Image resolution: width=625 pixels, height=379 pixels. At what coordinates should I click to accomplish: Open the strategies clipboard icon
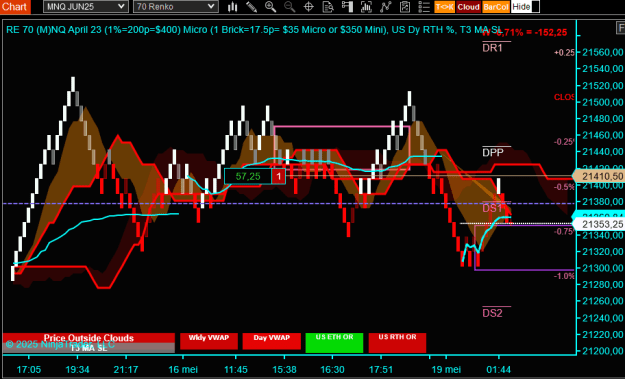point(405,7)
